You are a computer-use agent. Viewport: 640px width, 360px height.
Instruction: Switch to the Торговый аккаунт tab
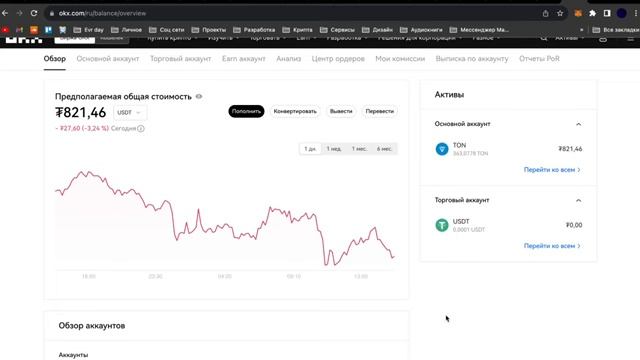coord(180,59)
